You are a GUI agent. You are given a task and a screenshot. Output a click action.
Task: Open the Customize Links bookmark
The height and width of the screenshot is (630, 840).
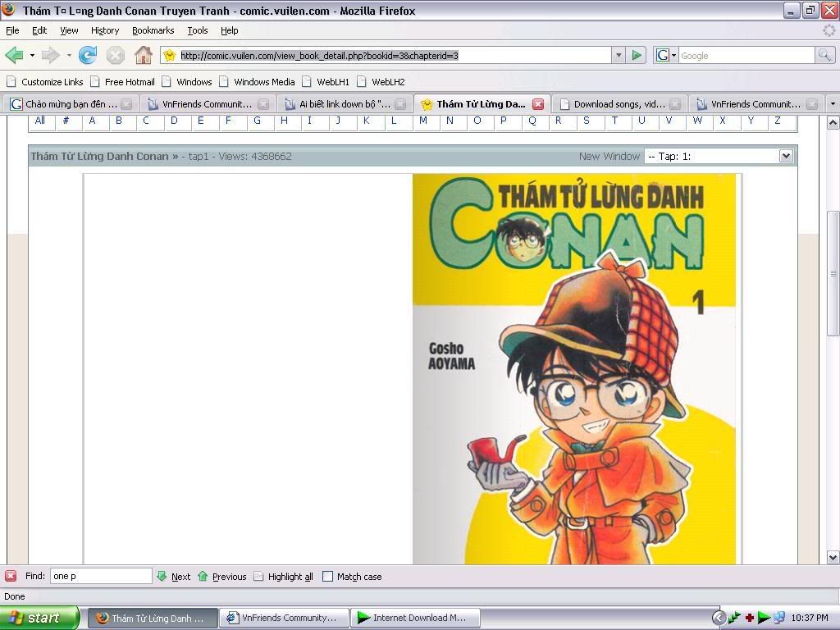coord(45,82)
